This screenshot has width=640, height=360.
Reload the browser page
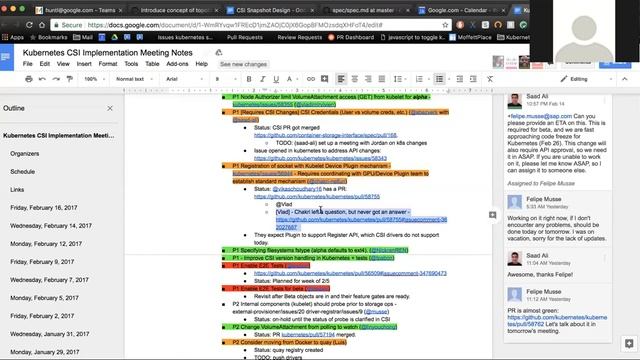[29, 25]
